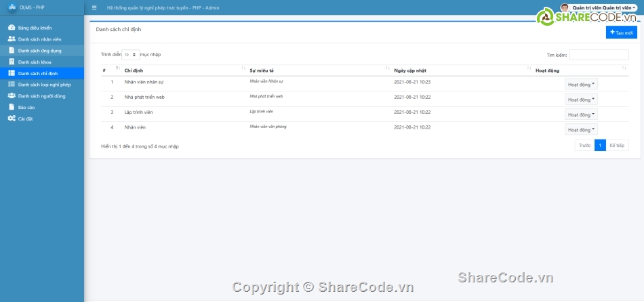Open Danh sách người dùng in sidebar
This screenshot has height=302, width=644.
[41, 96]
